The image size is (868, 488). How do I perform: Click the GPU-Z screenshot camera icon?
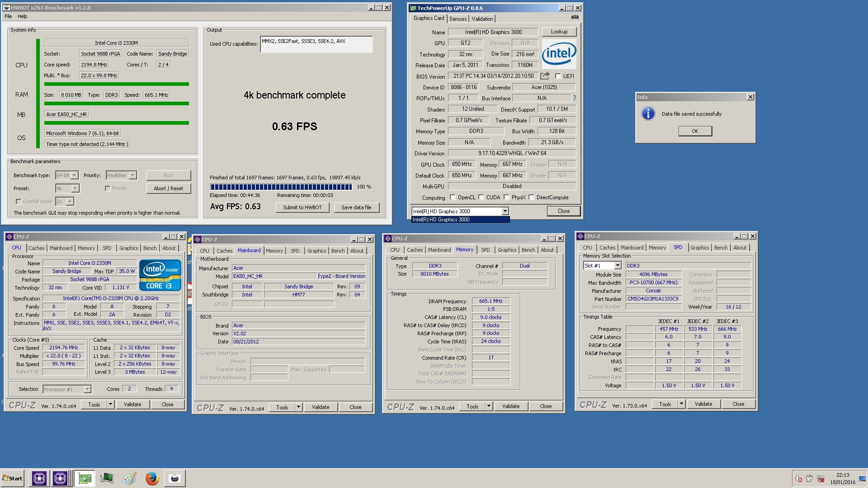(575, 17)
